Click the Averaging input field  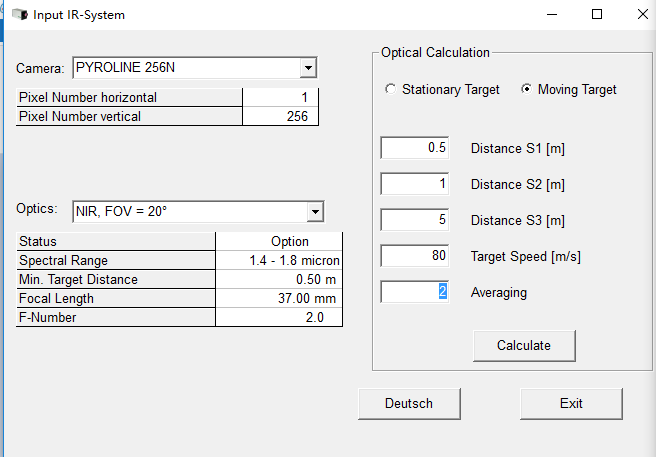(415, 292)
